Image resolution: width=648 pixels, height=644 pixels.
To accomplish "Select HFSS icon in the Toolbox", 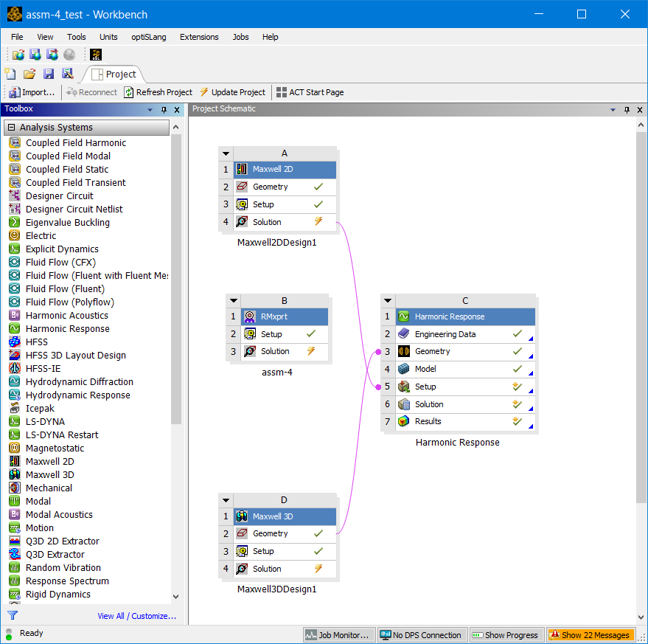I will 15,342.
